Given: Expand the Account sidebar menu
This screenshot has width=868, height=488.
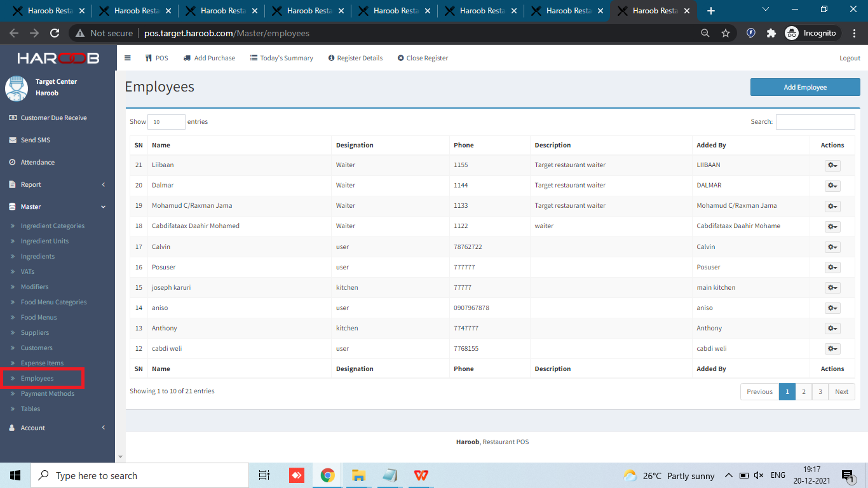Looking at the screenshot, I should [x=57, y=428].
